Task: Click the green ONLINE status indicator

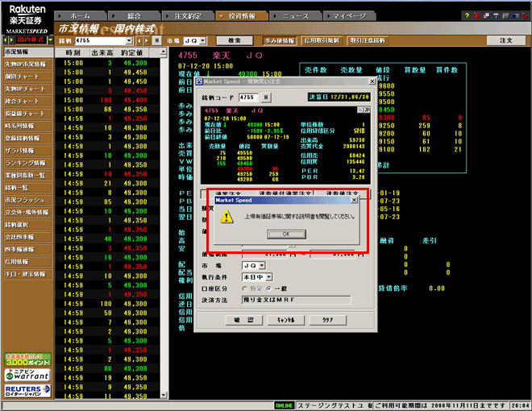Action: [x=284, y=405]
